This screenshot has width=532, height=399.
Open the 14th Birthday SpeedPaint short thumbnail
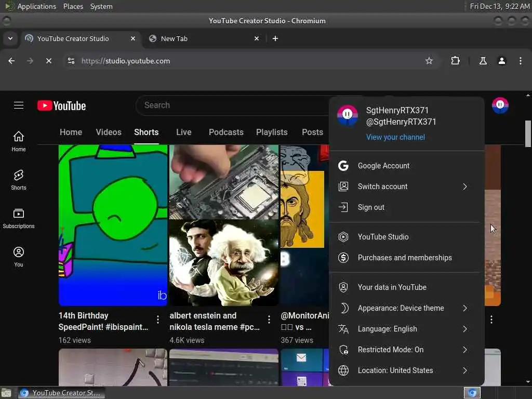tap(113, 225)
